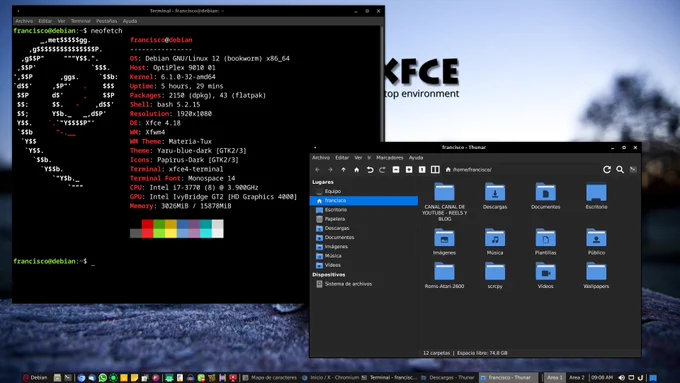Viewport: 680px width, 383px height.
Task: Open terminal here from Thunar toolbar
Action: tap(633, 170)
